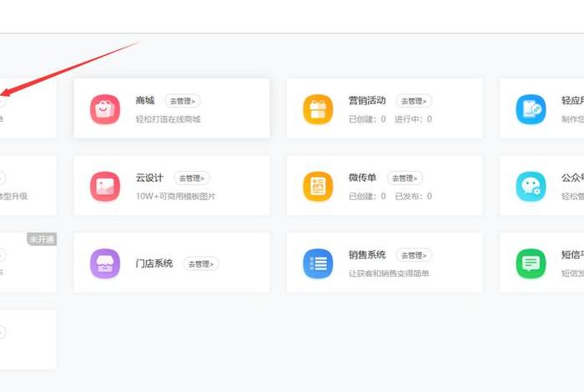Select the 商城 title text

point(145,101)
